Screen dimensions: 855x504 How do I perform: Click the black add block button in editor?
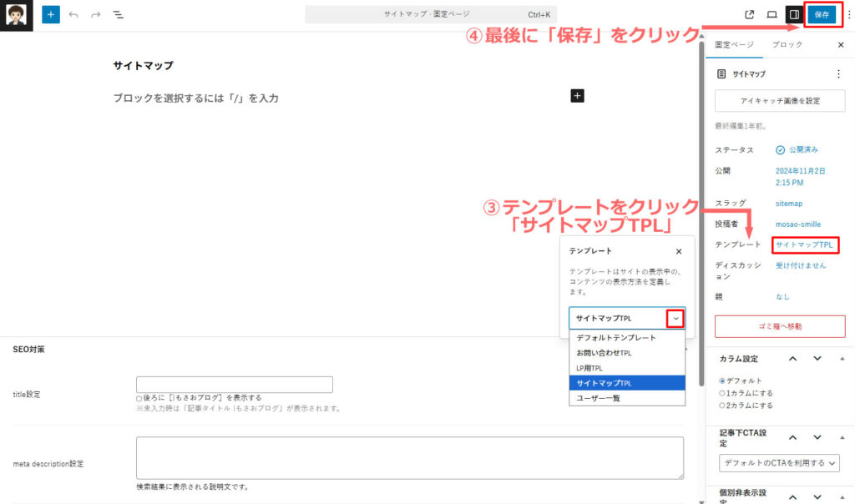577,96
